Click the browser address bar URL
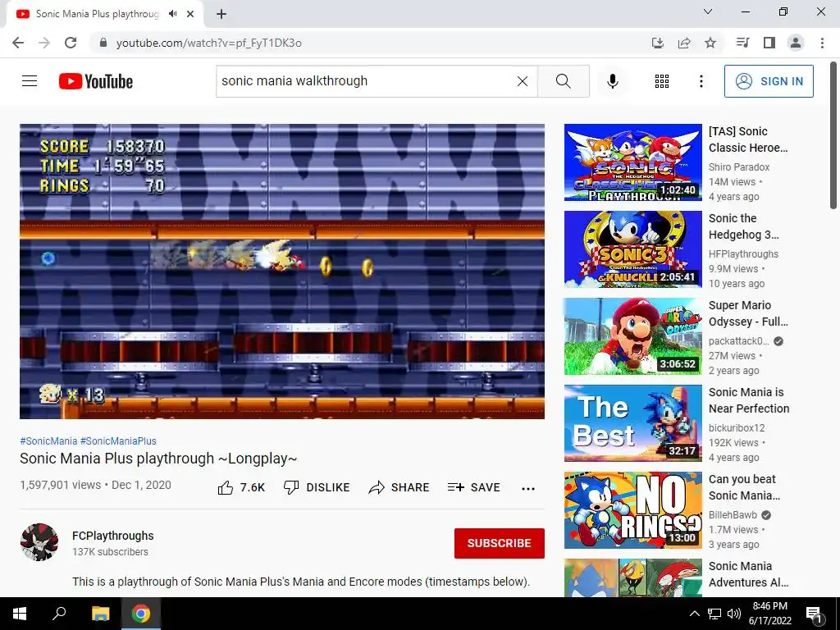The width and height of the screenshot is (840, 630). 209,43
